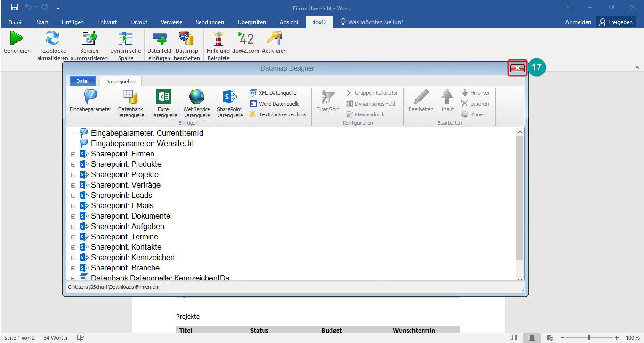
Task: Click the zoom in plus button
Action: tap(617, 338)
